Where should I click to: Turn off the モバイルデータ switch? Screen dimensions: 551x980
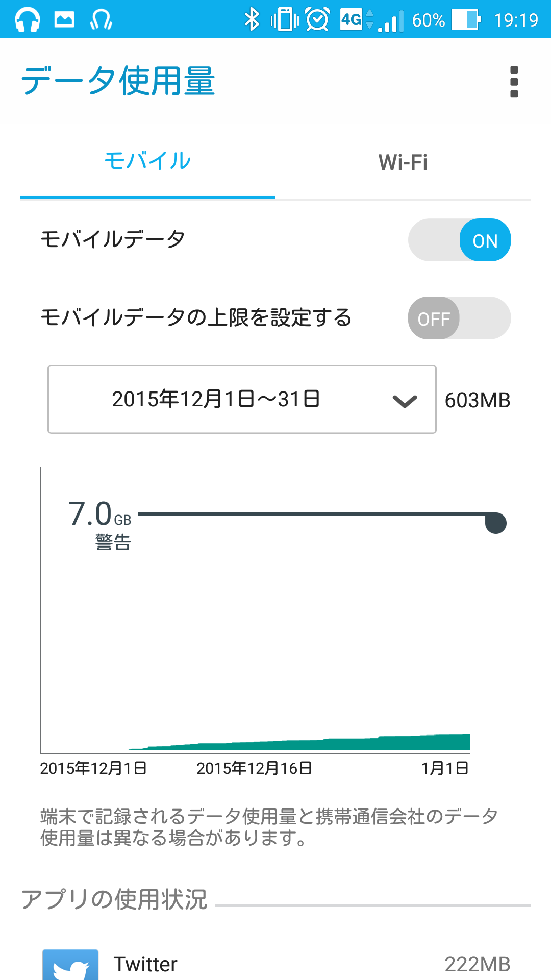(x=459, y=240)
